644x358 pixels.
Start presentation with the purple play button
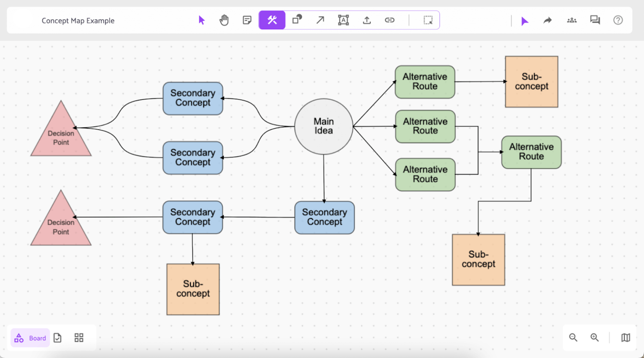coord(525,21)
